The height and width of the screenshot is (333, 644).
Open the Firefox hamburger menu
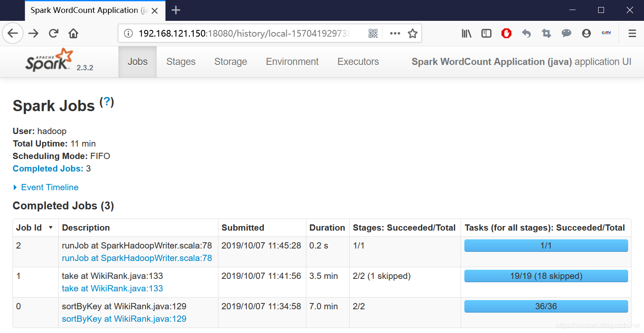[632, 33]
